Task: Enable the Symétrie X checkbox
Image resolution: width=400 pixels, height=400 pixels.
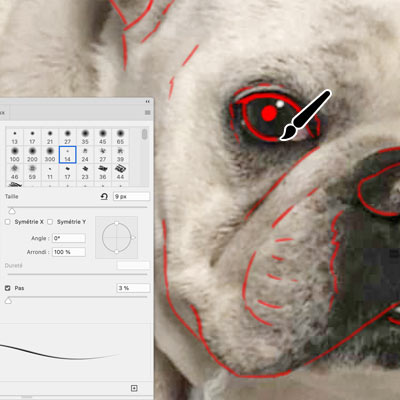Action: [x=7, y=222]
